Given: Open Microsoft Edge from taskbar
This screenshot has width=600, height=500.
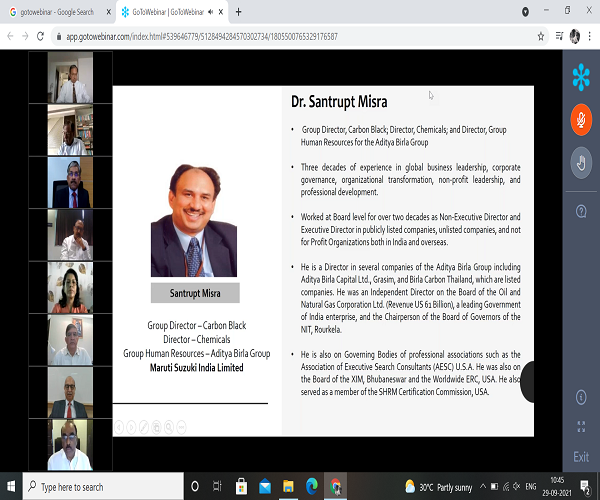Looking at the screenshot, I should [x=311, y=487].
